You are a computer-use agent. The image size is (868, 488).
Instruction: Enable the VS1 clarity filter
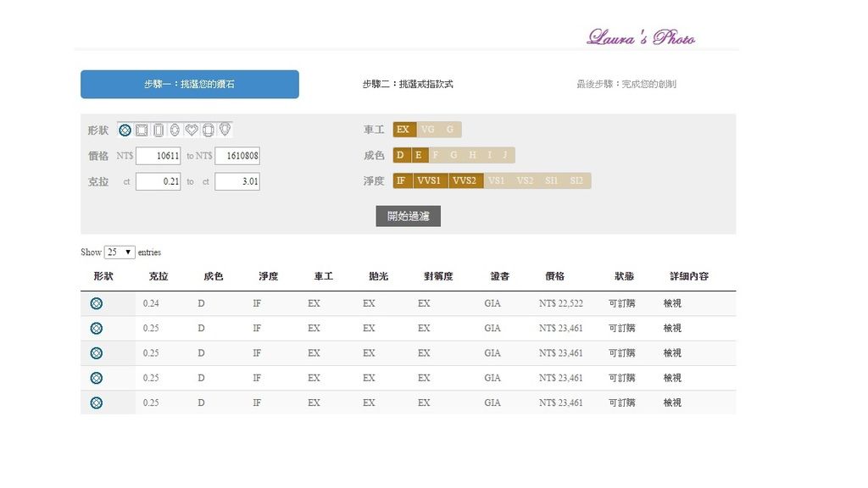point(497,180)
